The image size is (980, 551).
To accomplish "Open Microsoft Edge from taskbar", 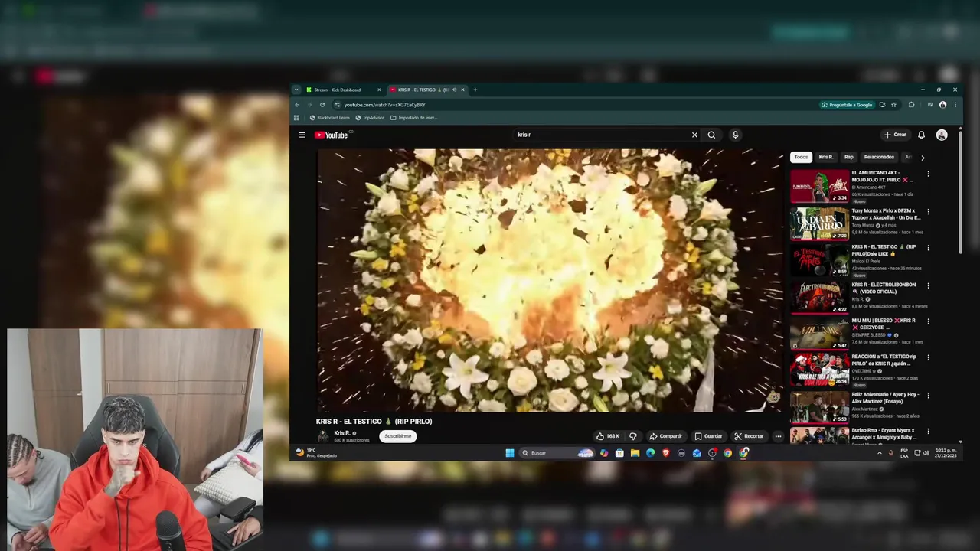I will pos(650,453).
